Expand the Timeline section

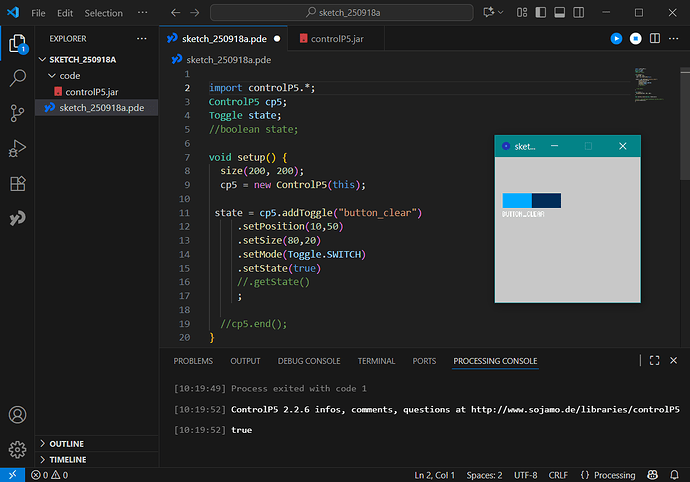pyautogui.click(x=67, y=460)
